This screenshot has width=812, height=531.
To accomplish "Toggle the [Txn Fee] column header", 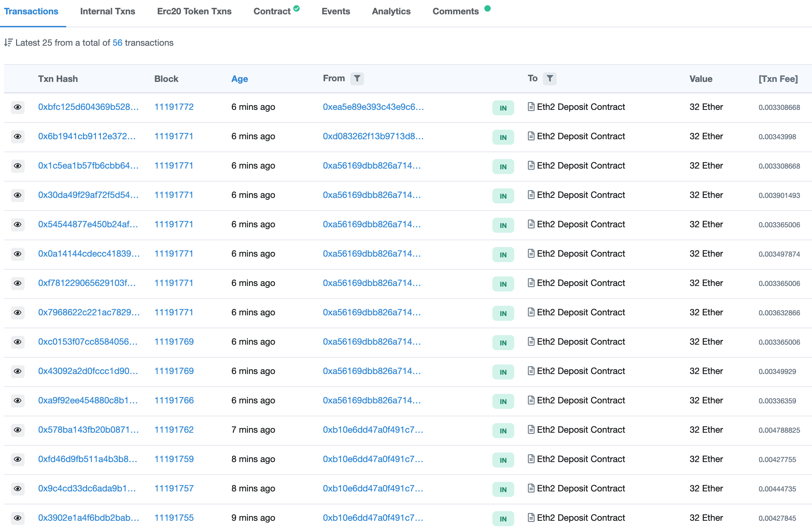I will (x=778, y=79).
